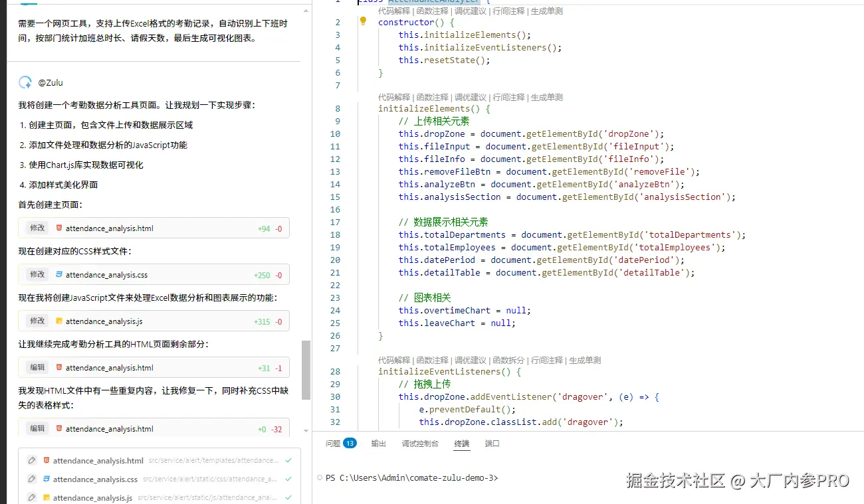Switch to the 调试控制台 tab
The height and width of the screenshot is (504, 864).
(x=419, y=444)
